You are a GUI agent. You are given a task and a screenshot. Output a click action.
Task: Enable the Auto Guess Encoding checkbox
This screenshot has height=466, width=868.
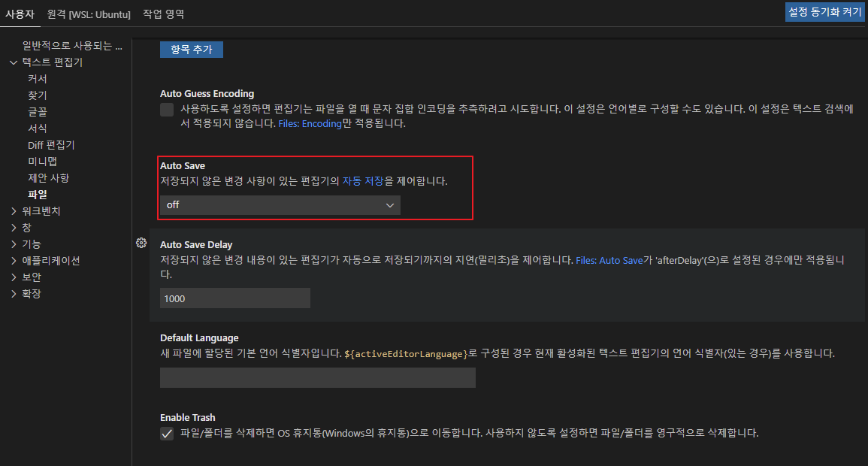(167, 110)
